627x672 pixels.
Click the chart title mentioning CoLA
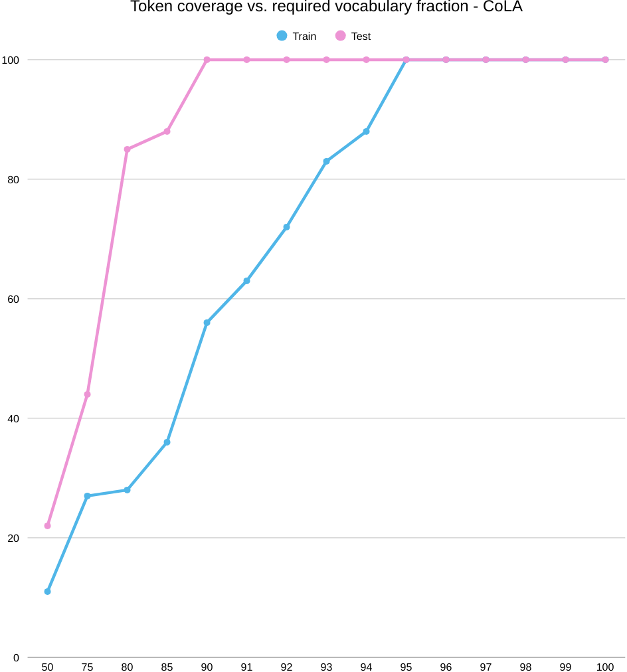point(326,7)
